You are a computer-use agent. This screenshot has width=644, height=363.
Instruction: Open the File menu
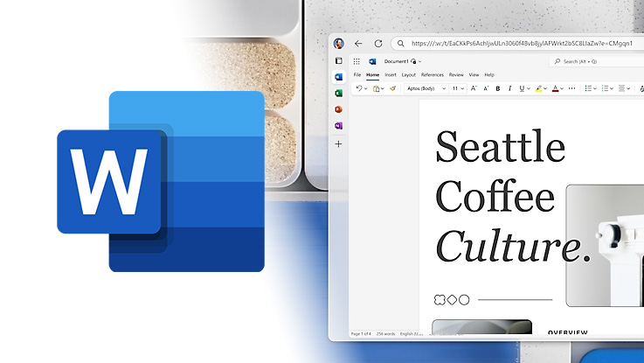pos(357,75)
